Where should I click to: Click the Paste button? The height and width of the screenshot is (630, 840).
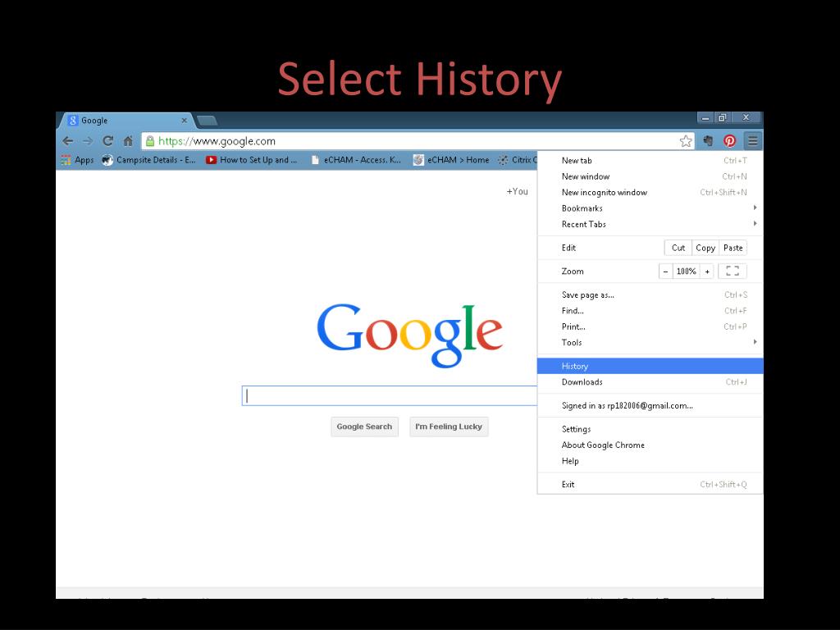[x=733, y=248]
